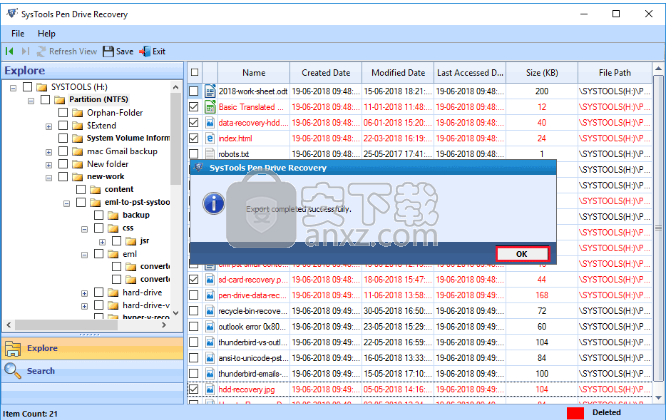
Task: Click the SYSTOOLS (H:) drive folder icon
Action: click(42, 87)
